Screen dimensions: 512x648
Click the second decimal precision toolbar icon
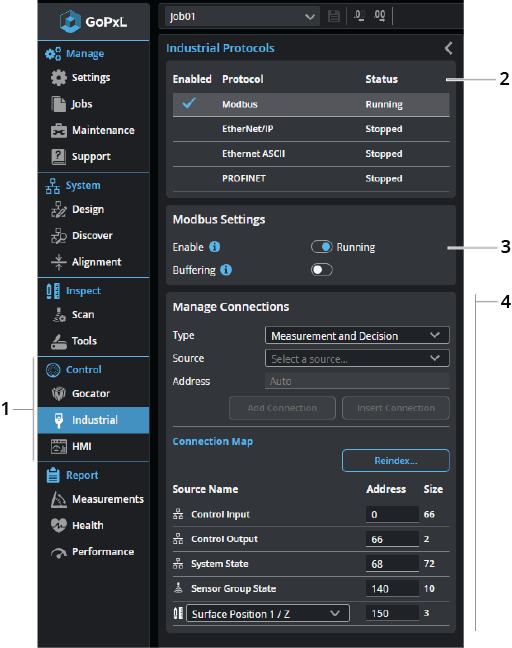379,16
